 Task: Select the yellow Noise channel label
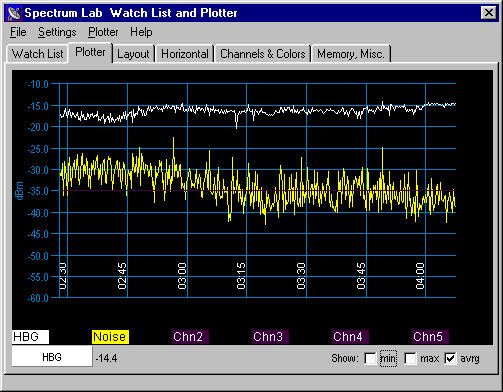(110, 337)
